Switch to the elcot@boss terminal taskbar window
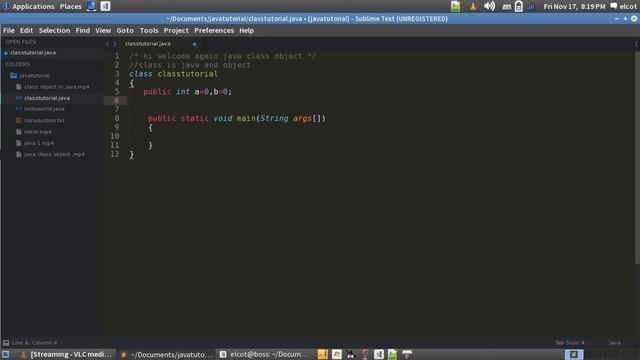The image size is (640, 360). click(x=264, y=355)
